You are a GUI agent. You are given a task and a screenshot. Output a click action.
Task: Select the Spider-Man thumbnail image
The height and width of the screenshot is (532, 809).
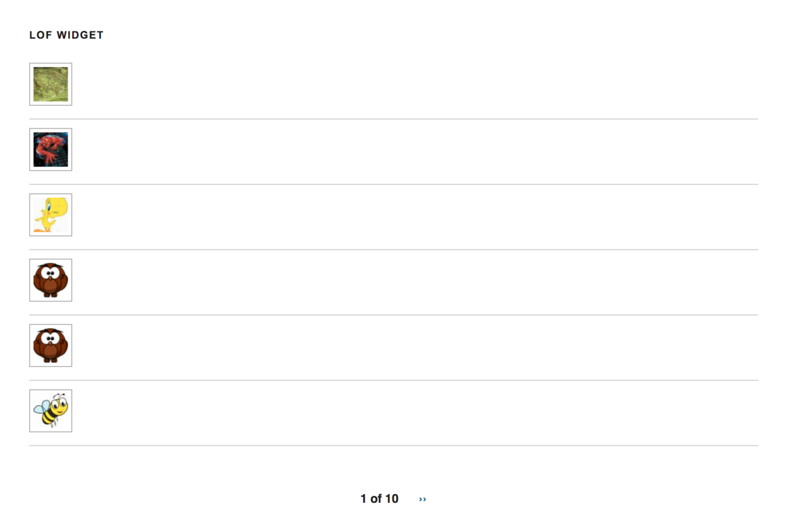click(51, 150)
